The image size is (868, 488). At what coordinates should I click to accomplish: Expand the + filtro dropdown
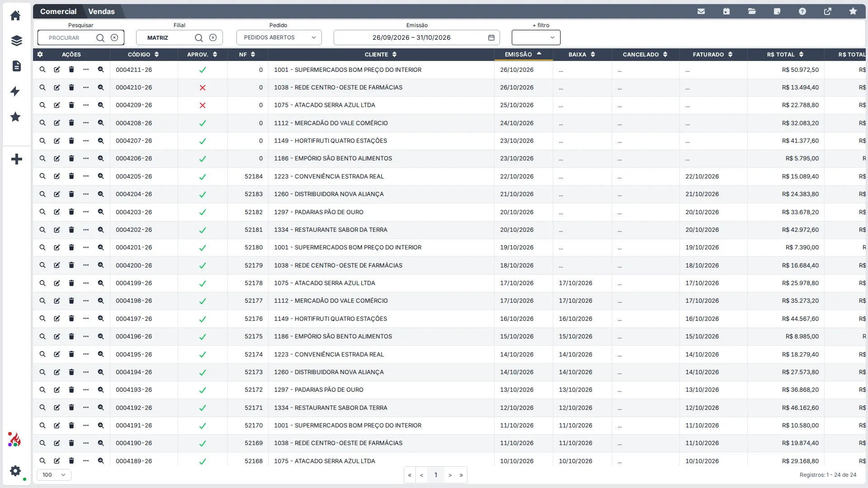pyautogui.click(x=536, y=38)
